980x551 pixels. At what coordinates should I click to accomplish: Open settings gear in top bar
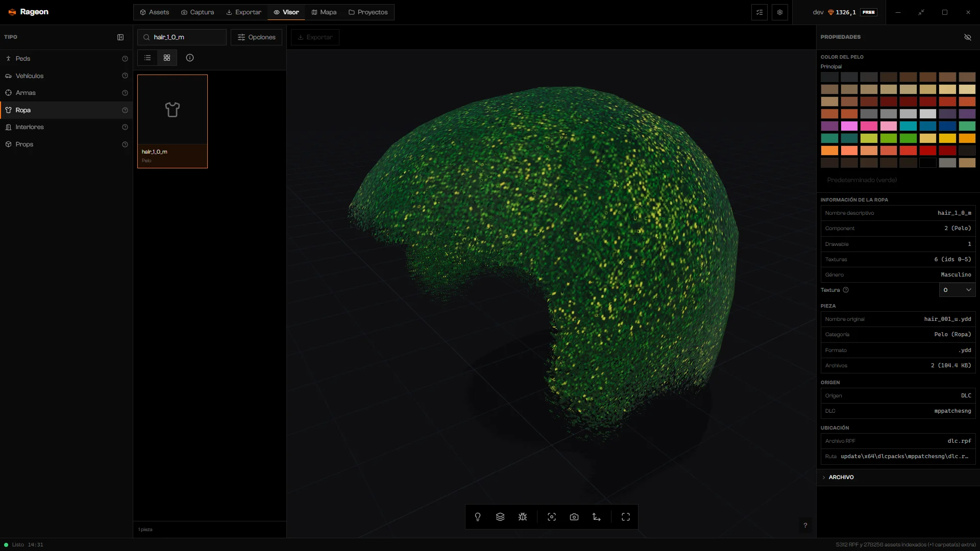[780, 12]
